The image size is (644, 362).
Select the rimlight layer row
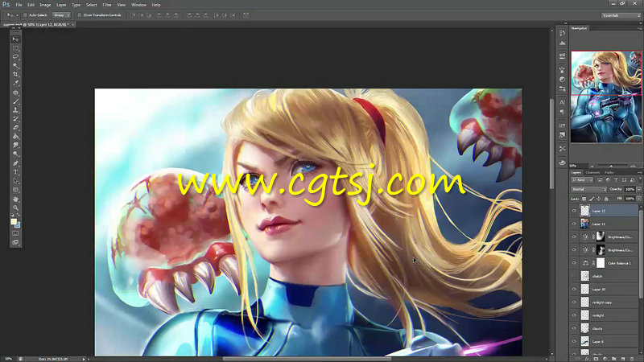605,315
